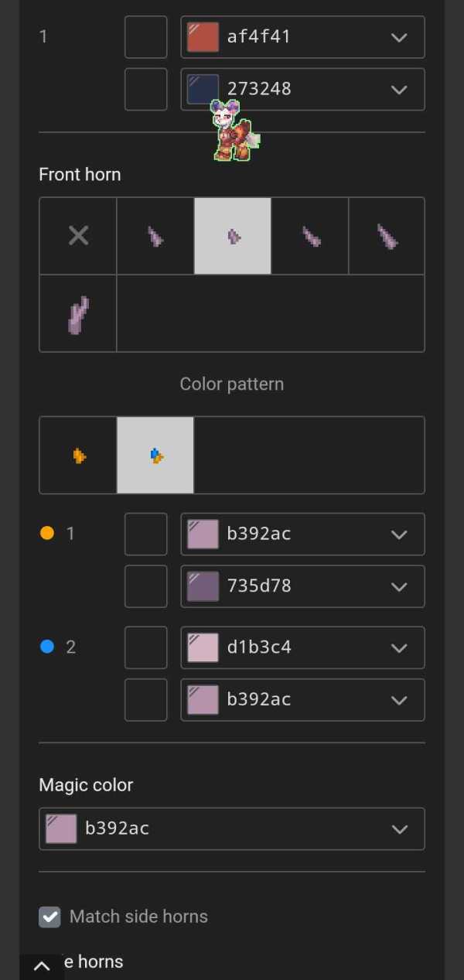The width and height of the screenshot is (464, 980).
Task: Toggle the checkbox next to color 735d78
Action: [145, 586]
